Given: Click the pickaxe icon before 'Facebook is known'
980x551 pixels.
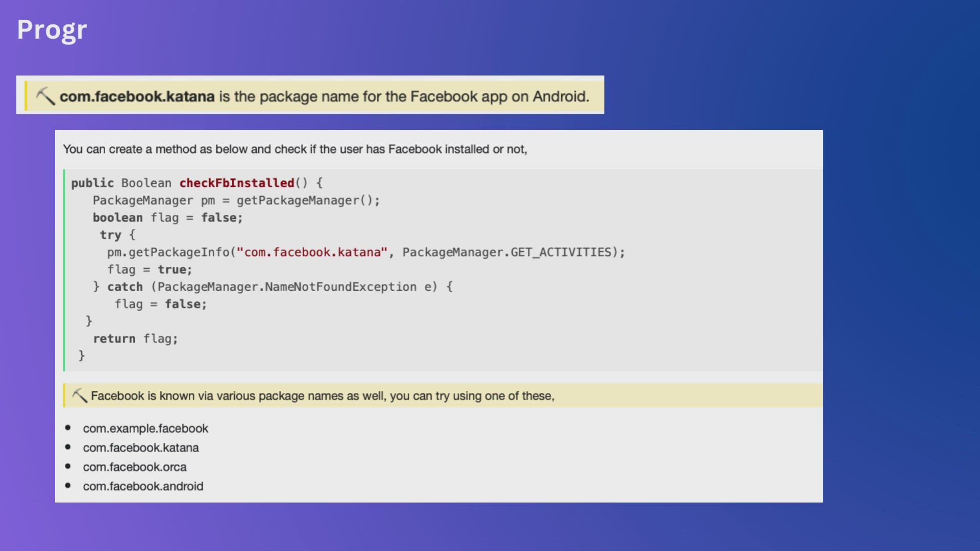Looking at the screenshot, I should click(x=80, y=395).
